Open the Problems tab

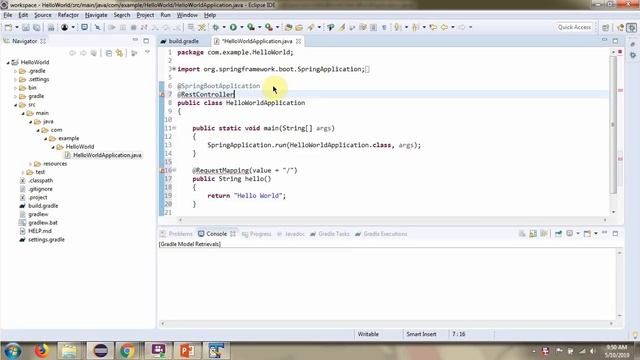176,234
